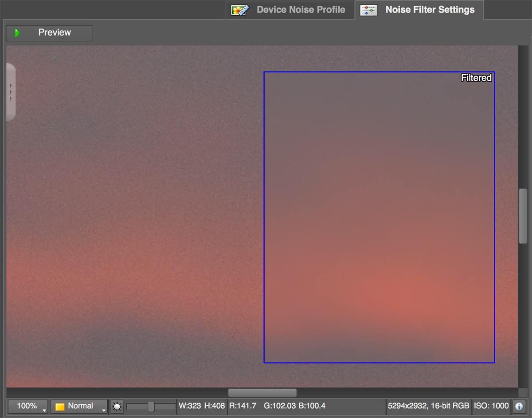Screen dimensions: 532x418
Task: Click the R:141.7 value in status bar
Action: pos(243,406)
